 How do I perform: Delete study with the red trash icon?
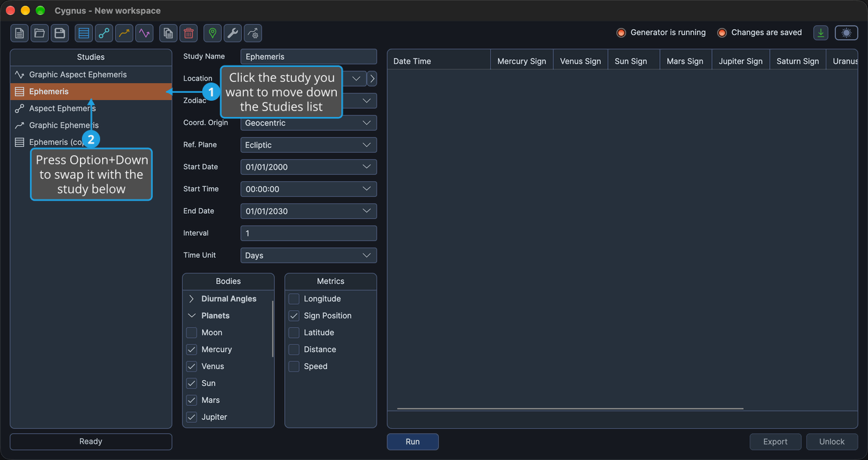[x=189, y=33]
